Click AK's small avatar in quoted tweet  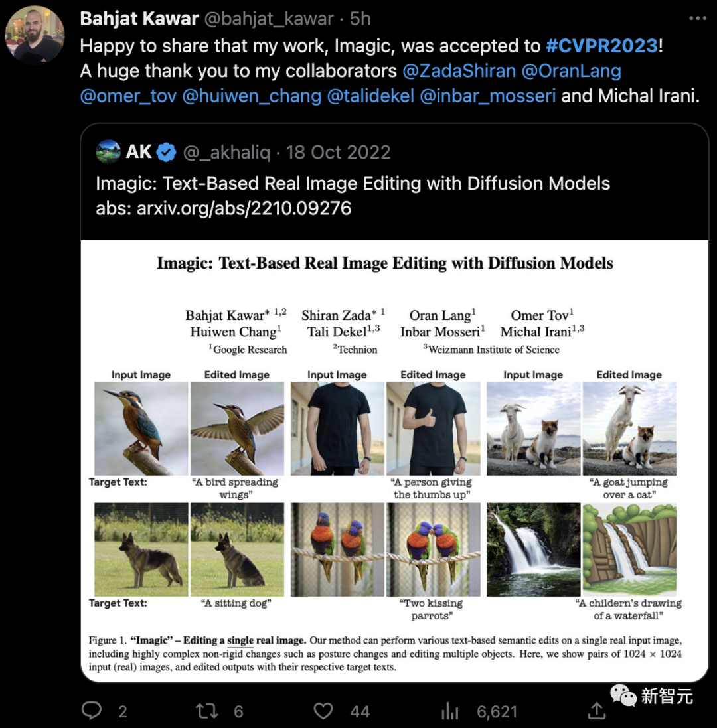coord(108,152)
